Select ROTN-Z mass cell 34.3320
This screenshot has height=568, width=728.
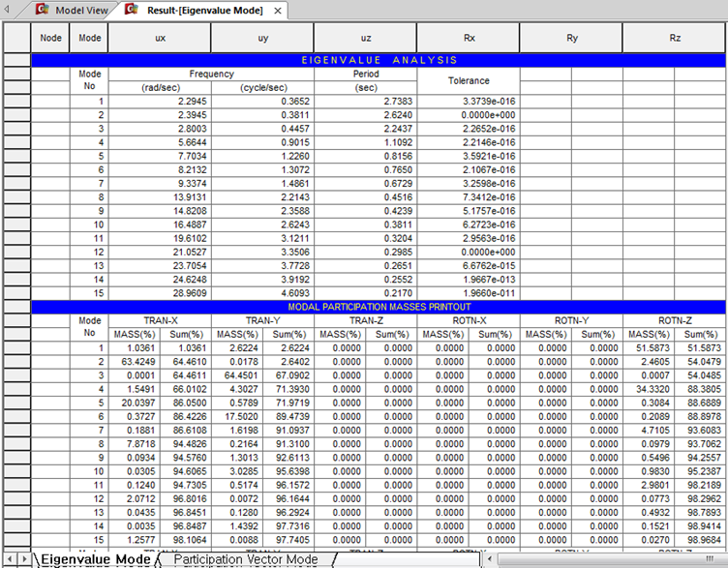(649, 389)
